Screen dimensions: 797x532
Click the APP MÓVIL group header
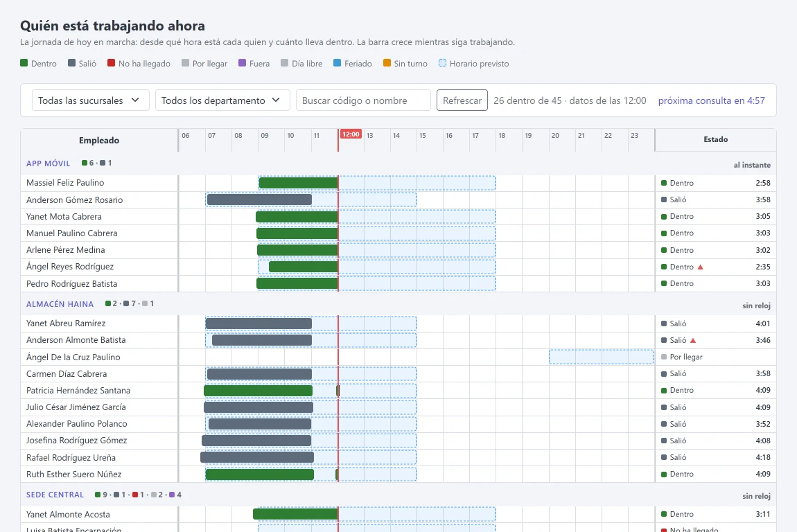[49, 163]
